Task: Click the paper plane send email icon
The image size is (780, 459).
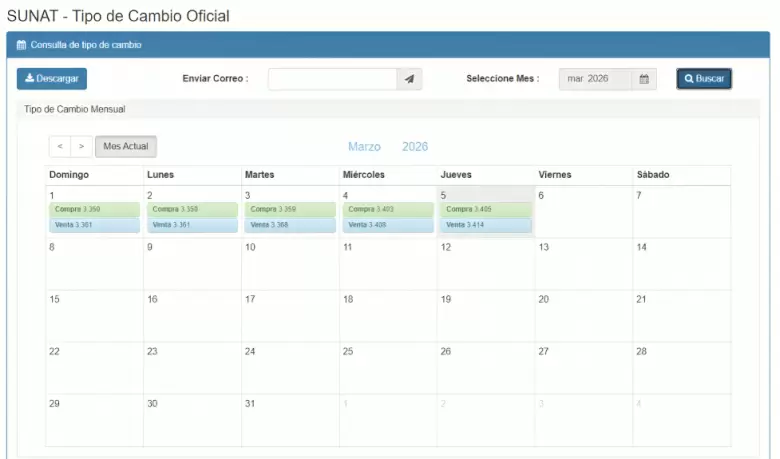Action: pos(409,79)
